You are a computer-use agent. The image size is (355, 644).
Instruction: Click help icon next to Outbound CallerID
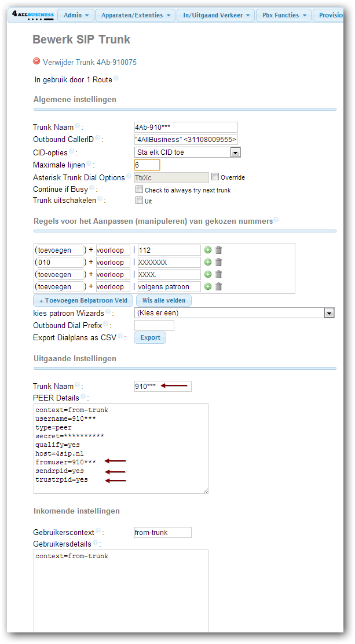click(x=97, y=139)
